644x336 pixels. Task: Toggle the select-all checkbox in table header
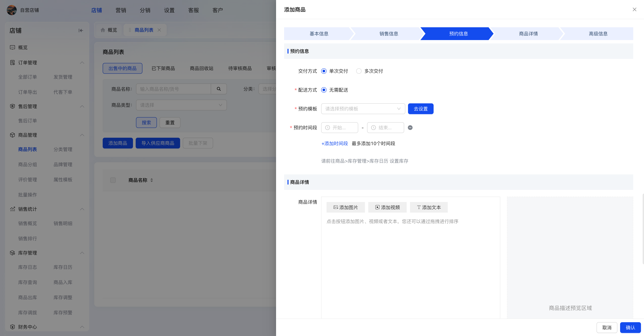point(113,180)
